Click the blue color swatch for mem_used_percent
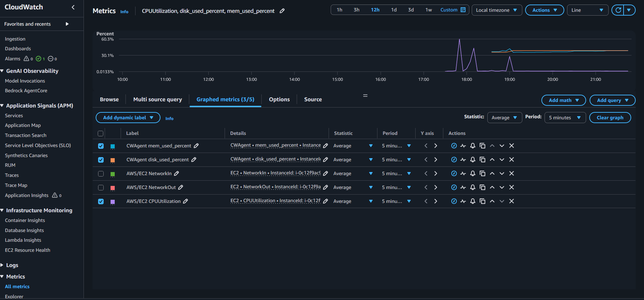The image size is (644, 300). [x=113, y=146]
